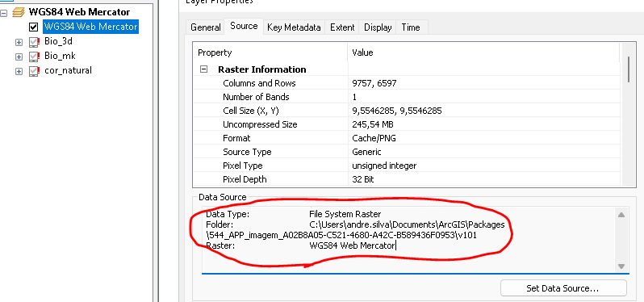Uncheck the WGS84 Web Mercator sublayer checkbox
Viewport: 644px width, 302px height.
34,27
